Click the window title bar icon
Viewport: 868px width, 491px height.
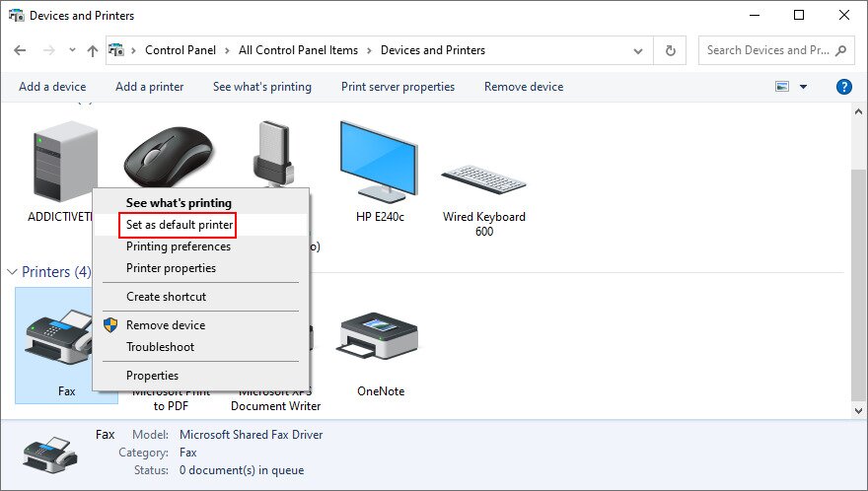[x=16, y=15]
